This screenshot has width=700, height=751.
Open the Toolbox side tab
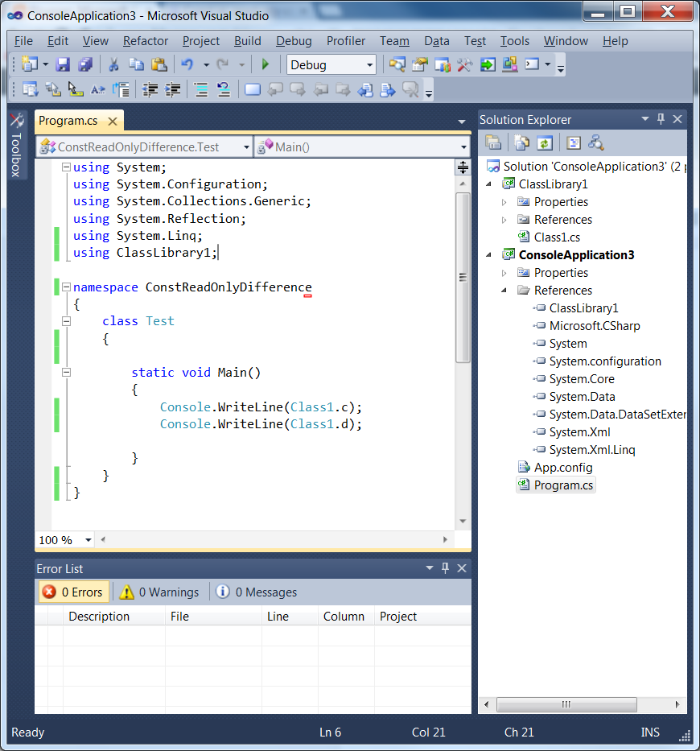point(17,146)
